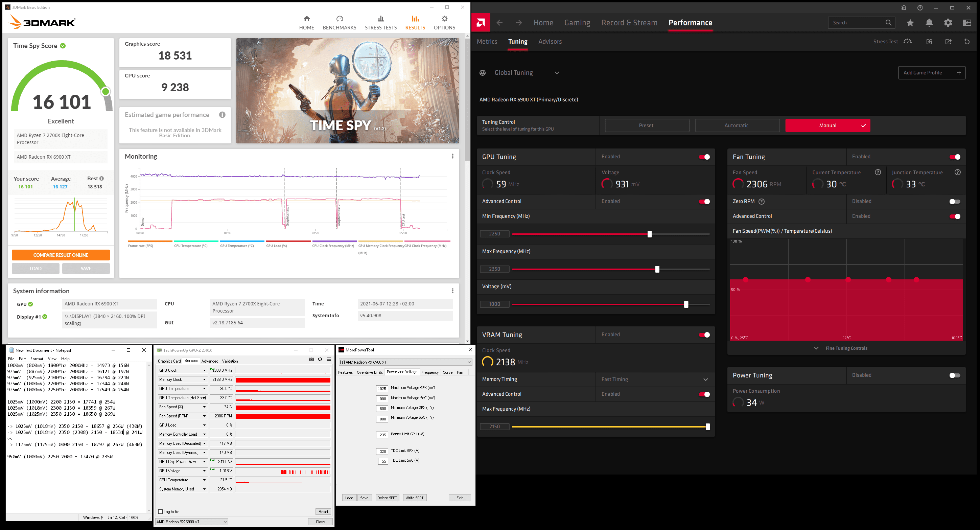Click the Estimated game performance info icon
The width and height of the screenshot is (980, 530).
coord(222,115)
